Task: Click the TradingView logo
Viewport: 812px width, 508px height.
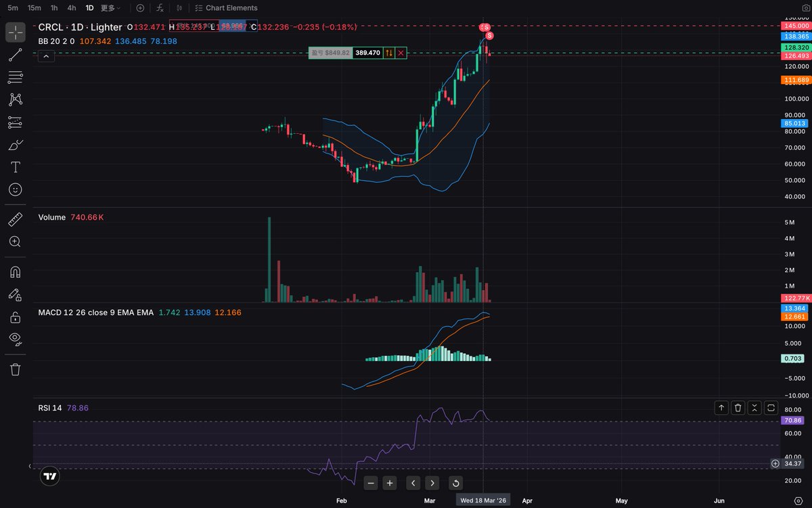Action: click(50, 476)
